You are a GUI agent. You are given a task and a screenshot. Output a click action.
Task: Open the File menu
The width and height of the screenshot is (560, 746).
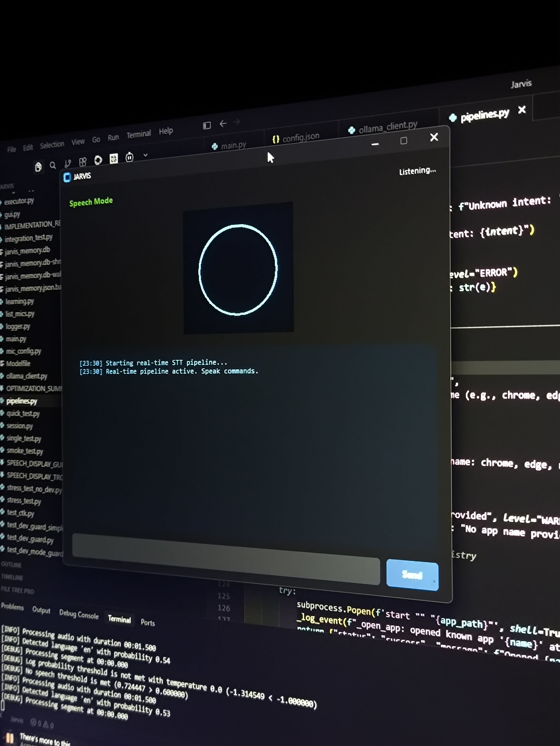(x=12, y=149)
